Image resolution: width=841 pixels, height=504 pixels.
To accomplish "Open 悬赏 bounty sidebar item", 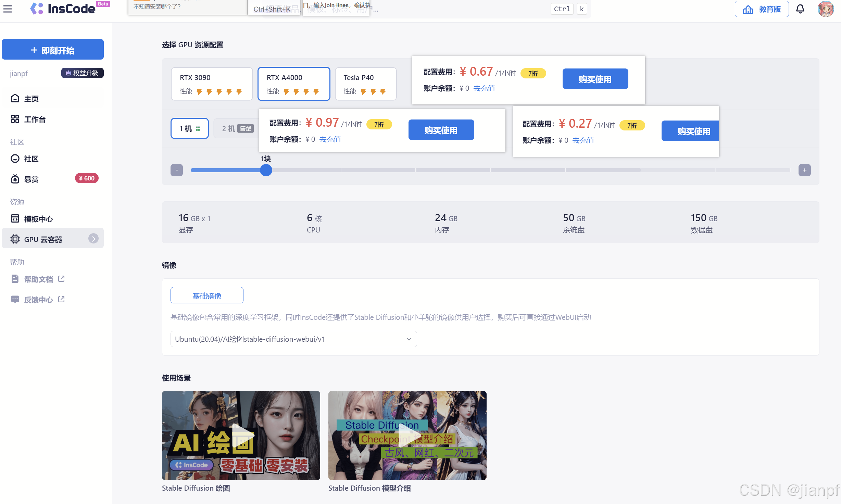I will click(31, 179).
